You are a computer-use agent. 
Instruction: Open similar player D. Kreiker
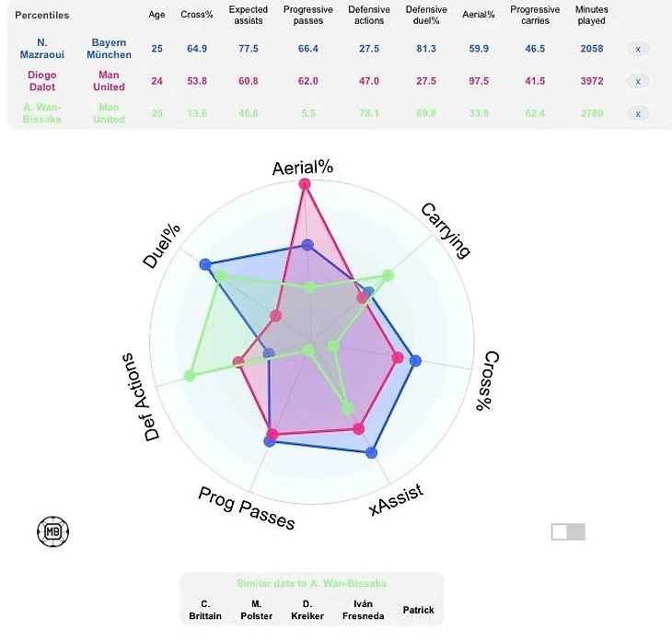tap(307, 610)
